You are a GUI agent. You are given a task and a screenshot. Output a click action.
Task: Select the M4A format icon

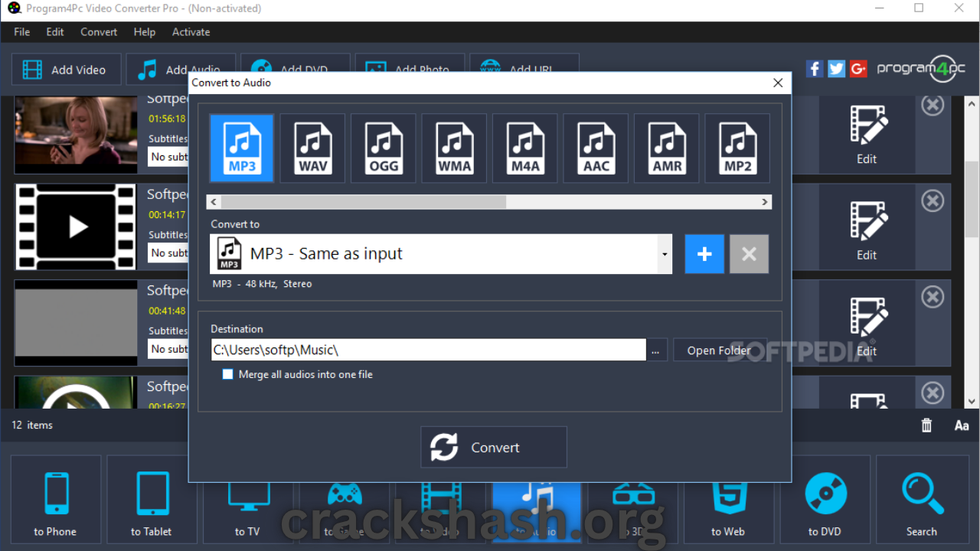(x=525, y=148)
